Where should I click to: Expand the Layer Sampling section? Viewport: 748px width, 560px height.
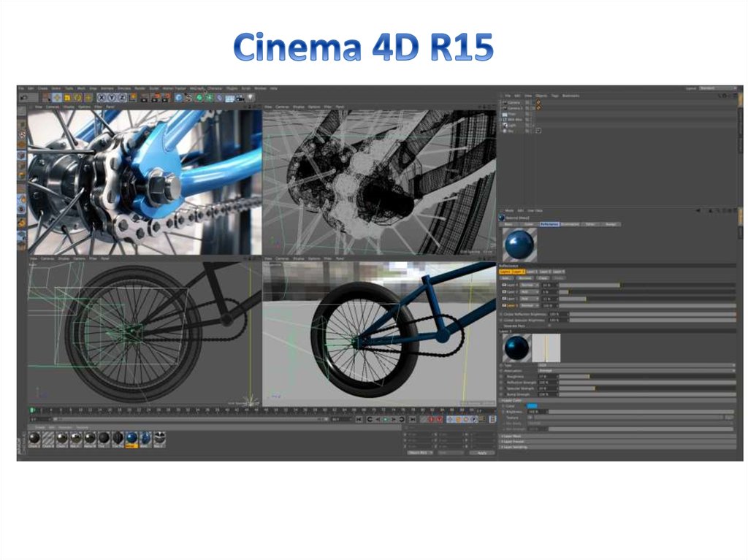click(618, 447)
